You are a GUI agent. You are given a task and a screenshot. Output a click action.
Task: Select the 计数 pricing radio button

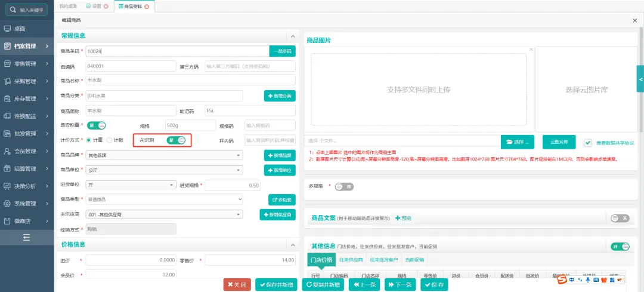[x=109, y=140]
